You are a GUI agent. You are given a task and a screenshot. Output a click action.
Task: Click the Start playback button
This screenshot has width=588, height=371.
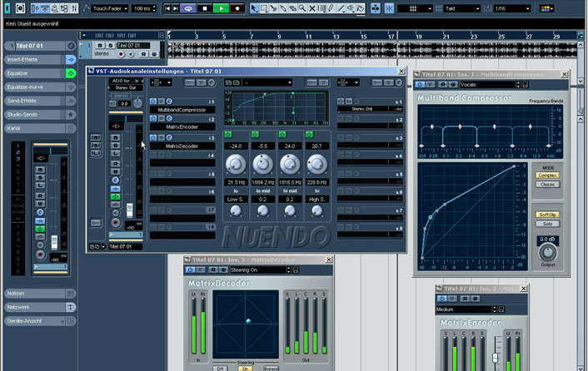(222, 8)
